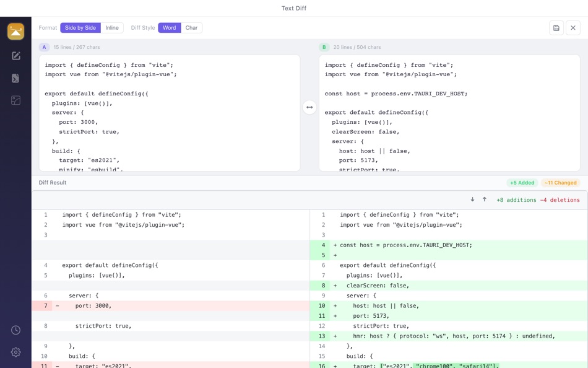Screen dimensions: 588x368
Task: Click the B badge label
Action: 324,47
